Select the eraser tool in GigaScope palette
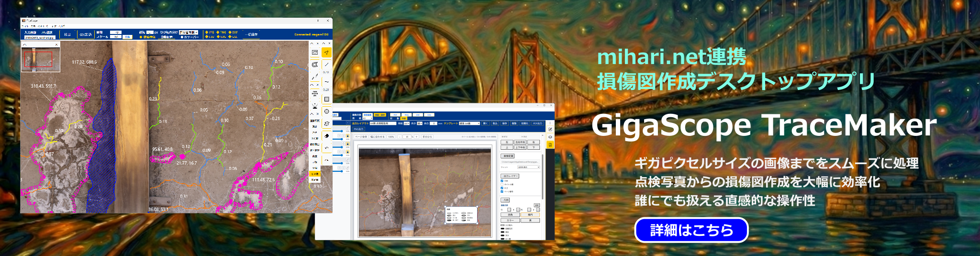 tap(327, 136)
